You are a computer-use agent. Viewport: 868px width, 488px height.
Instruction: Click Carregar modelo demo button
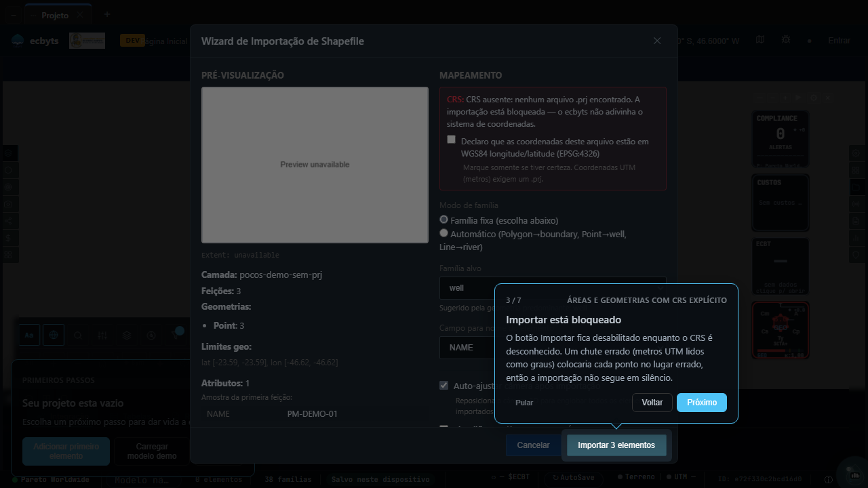coord(152,451)
